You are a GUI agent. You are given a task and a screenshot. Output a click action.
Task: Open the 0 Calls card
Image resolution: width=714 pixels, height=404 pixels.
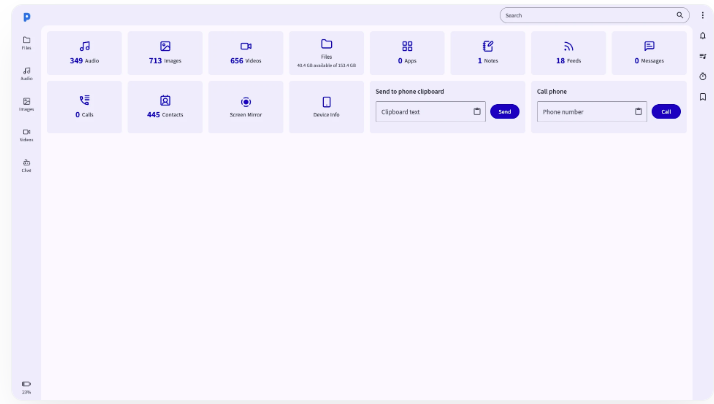(x=84, y=107)
